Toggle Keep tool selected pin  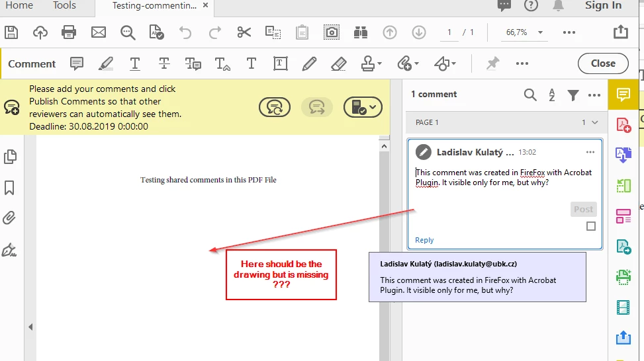tap(492, 63)
